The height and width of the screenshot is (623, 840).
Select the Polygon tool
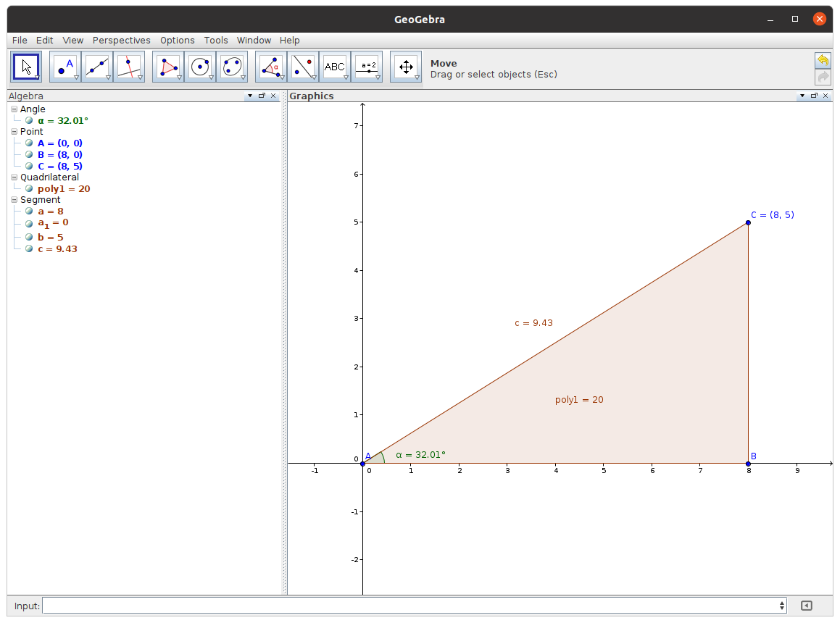point(167,66)
